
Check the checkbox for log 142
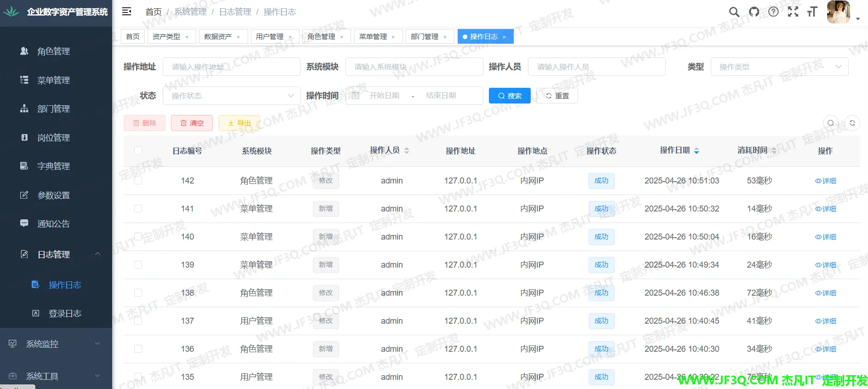tap(138, 181)
